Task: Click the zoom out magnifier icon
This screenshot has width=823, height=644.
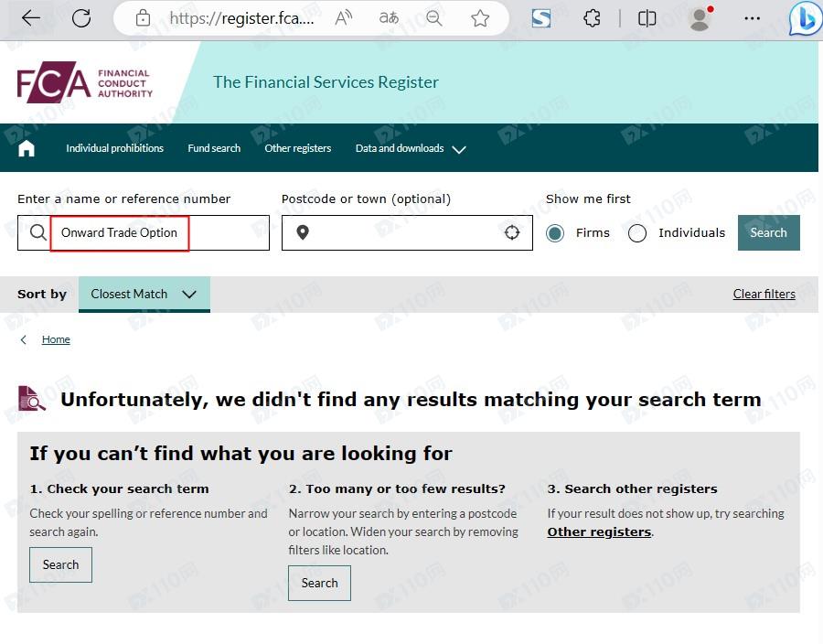Action: [434, 19]
